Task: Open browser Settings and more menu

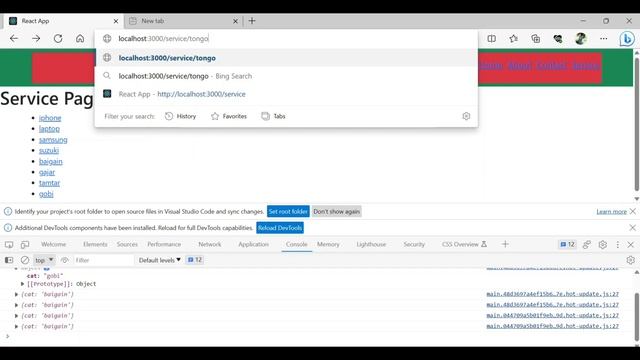Action: click(x=603, y=38)
